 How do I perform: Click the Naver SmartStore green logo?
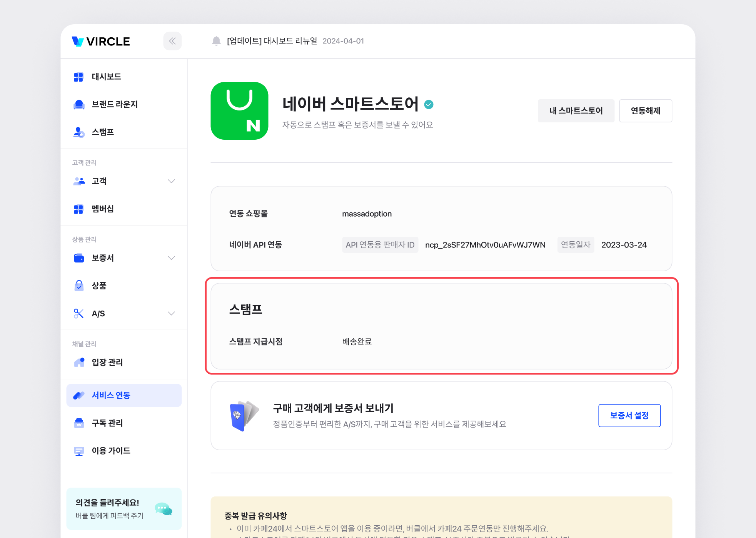tap(239, 111)
